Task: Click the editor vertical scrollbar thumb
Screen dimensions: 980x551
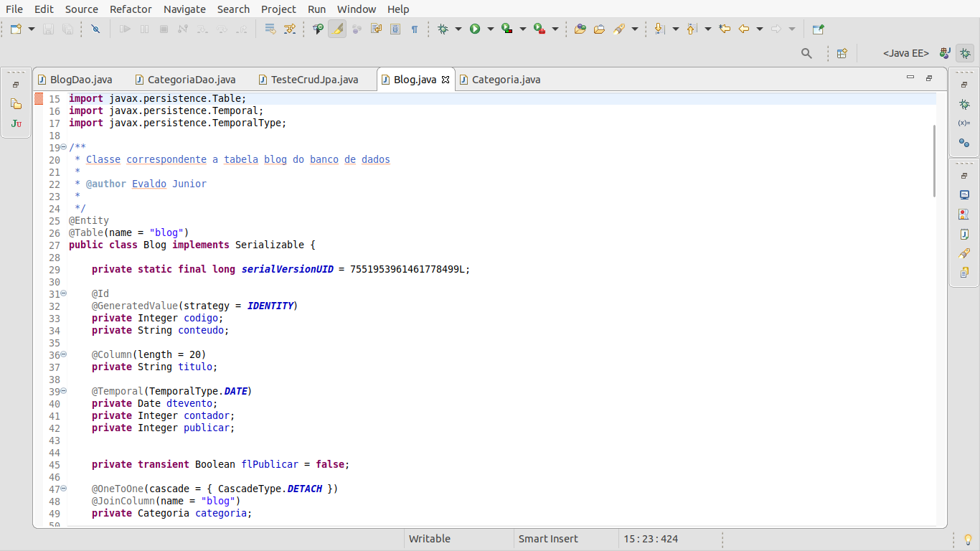Action: (x=934, y=160)
